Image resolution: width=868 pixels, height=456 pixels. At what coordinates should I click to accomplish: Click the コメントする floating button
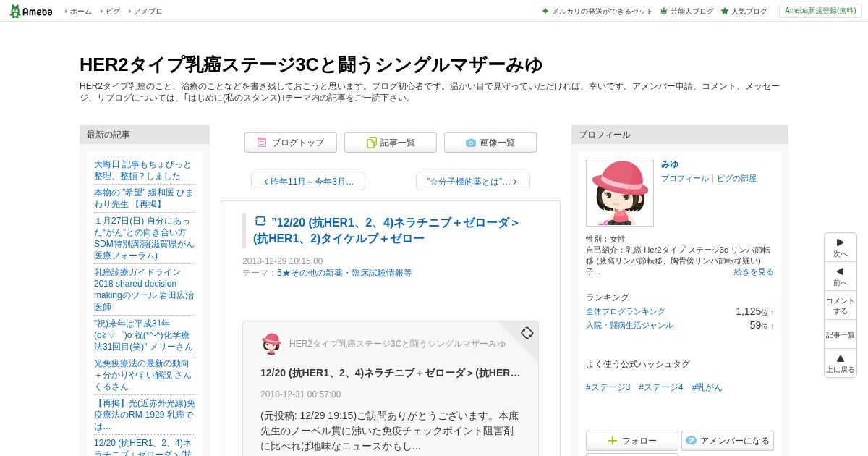tap(841, 305)
